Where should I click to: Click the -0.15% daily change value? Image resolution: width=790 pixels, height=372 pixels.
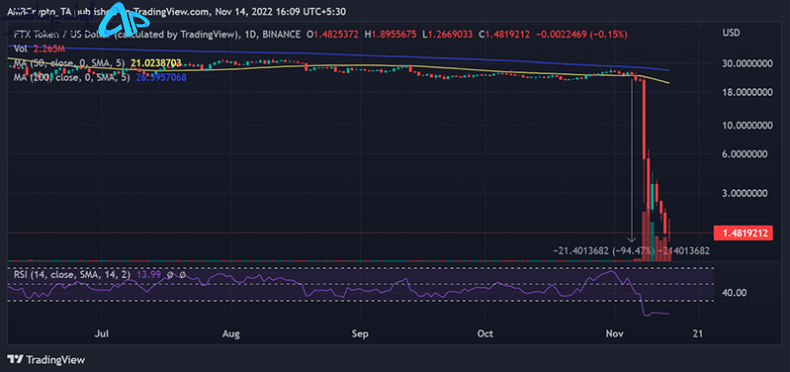[x=608, y=35]
